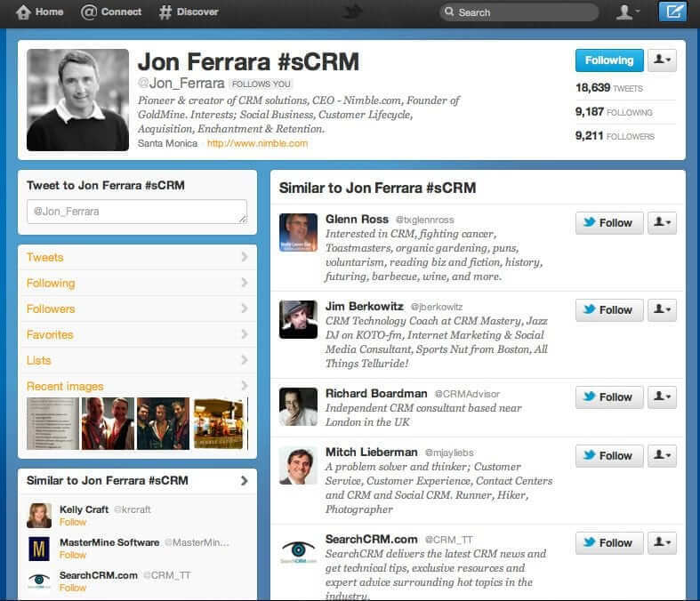Open user actions dropdown for Glenn Ross

pyautogui.click(x=662, y=222)
